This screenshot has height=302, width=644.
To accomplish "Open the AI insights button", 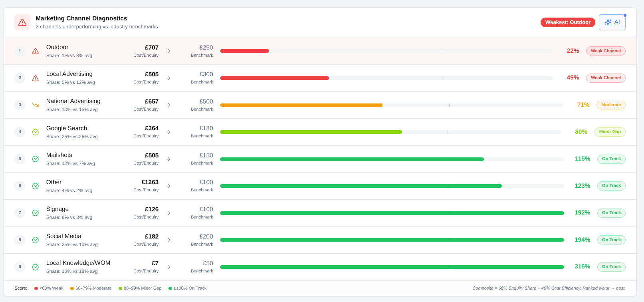I will (x=612, y=22).
